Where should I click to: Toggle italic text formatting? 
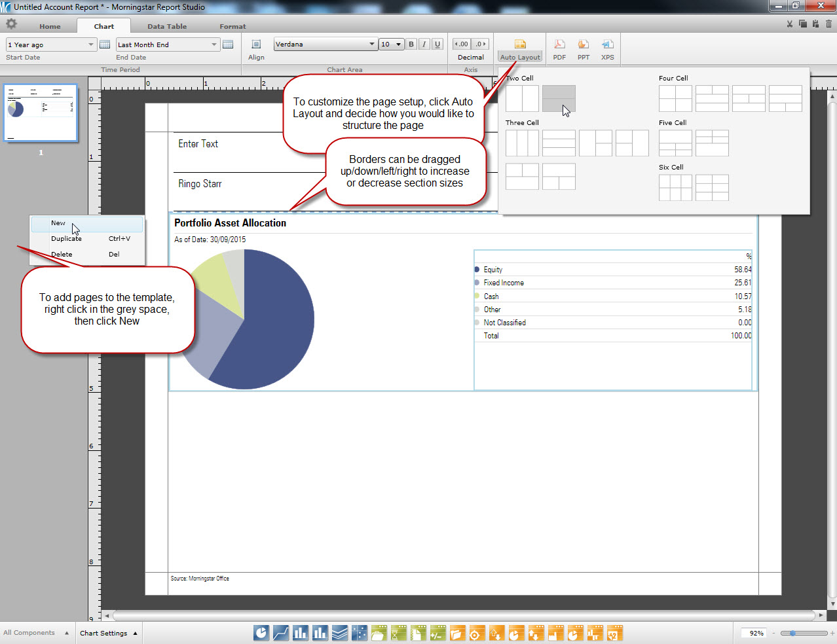tap(424, 45)
